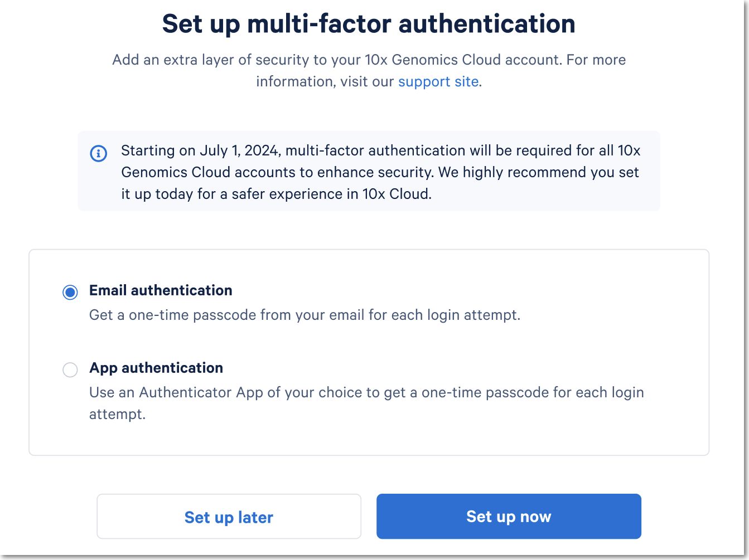Open the support site link

(438, 81)
